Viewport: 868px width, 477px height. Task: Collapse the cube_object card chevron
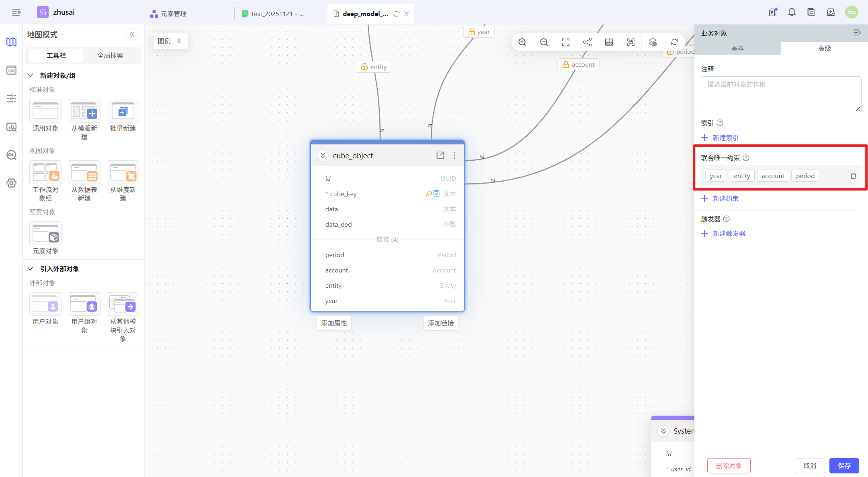[323, 156]
